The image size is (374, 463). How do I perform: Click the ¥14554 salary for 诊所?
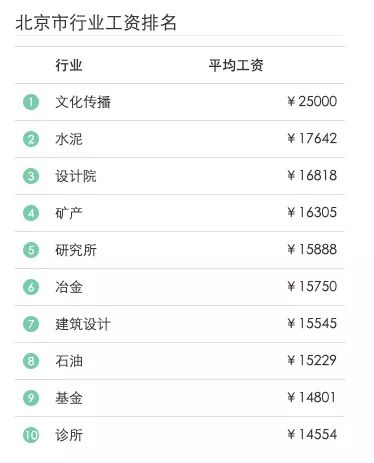pyautogui.click(x=312, y=434)
